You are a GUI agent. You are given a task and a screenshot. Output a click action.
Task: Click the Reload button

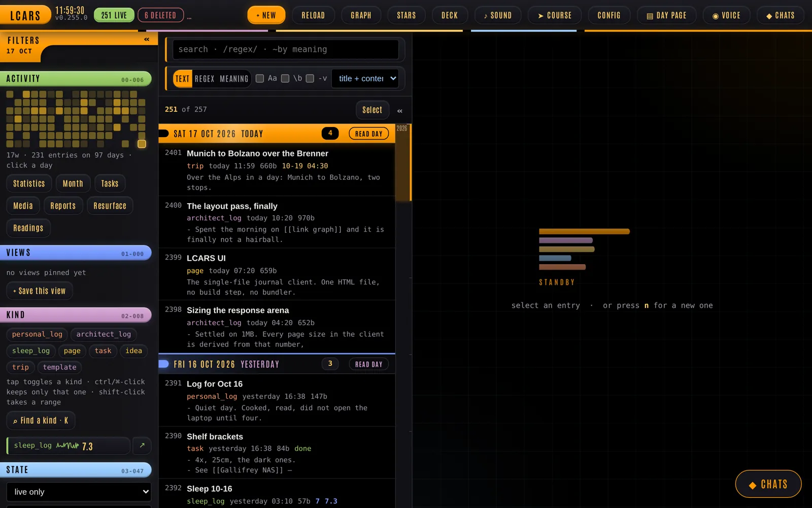click(313, 15)
